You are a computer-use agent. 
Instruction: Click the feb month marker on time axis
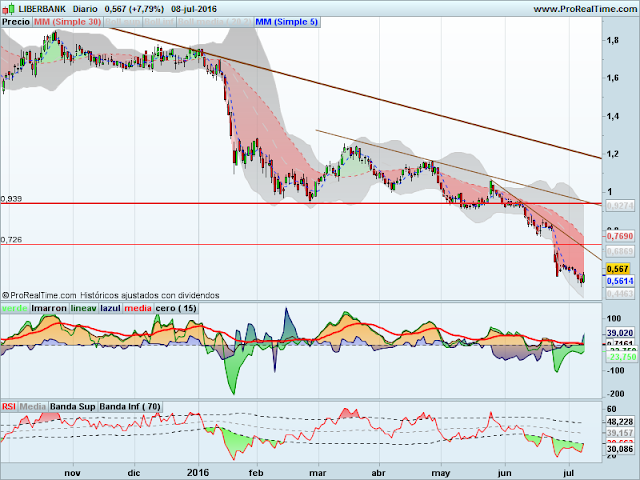tap(256, 473)
